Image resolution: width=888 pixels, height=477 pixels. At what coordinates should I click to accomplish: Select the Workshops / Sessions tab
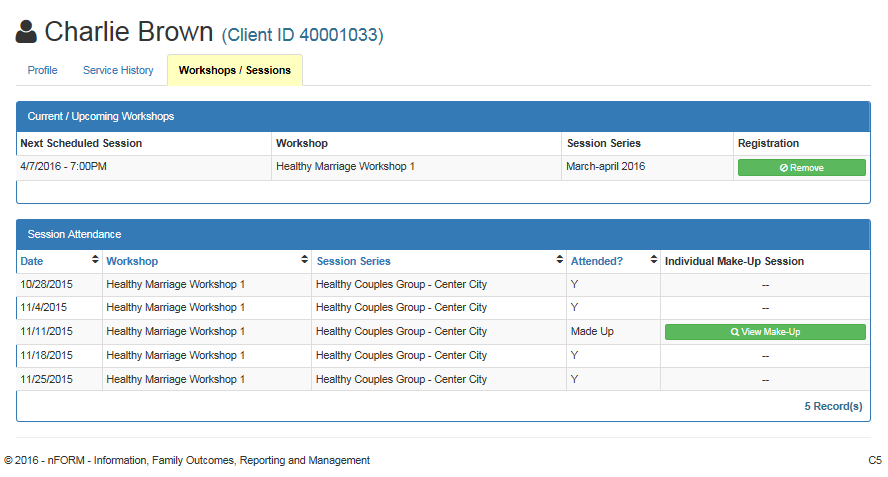click(x=234, y=70)
